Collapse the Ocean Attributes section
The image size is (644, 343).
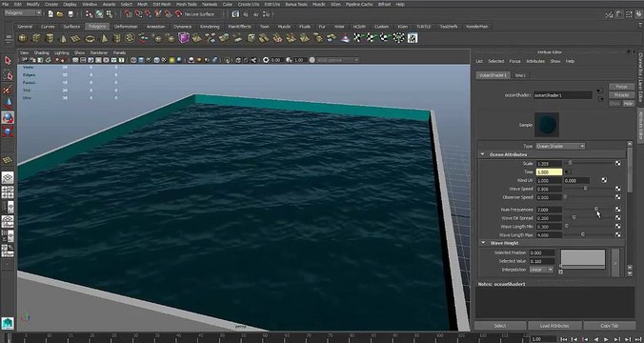483,155
